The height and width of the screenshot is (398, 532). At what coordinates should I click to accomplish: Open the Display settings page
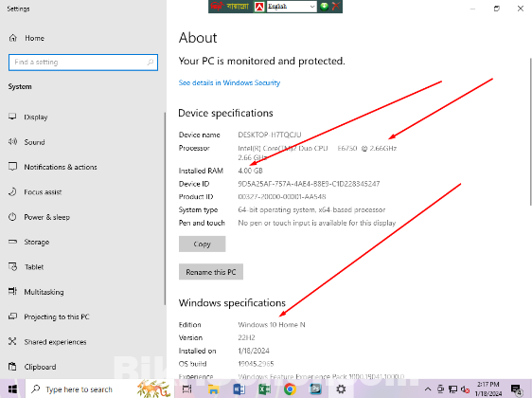[28, 118]
